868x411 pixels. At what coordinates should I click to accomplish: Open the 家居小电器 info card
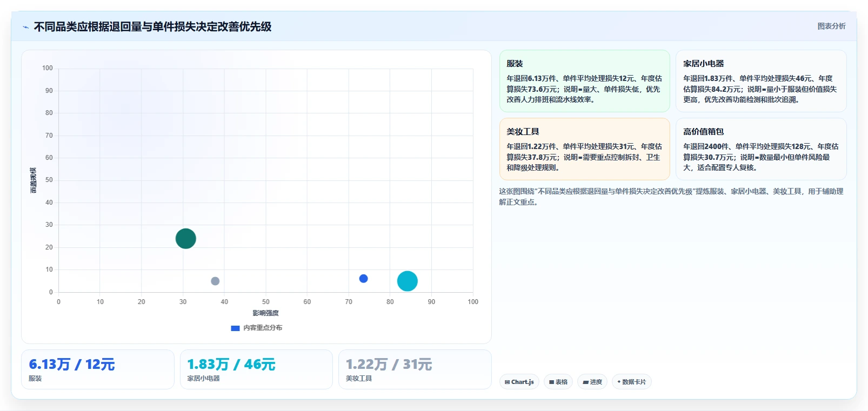(761, 81)
